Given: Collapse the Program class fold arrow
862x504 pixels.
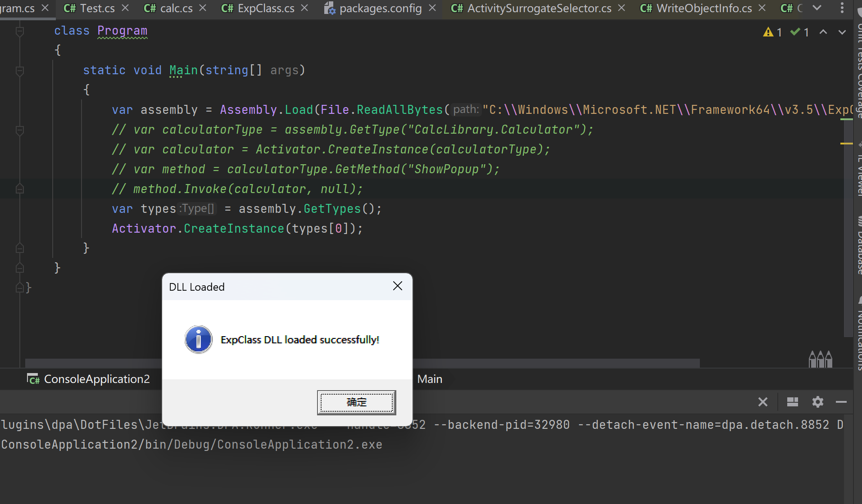Looking at the screenshot, I should tap(19, 31).
